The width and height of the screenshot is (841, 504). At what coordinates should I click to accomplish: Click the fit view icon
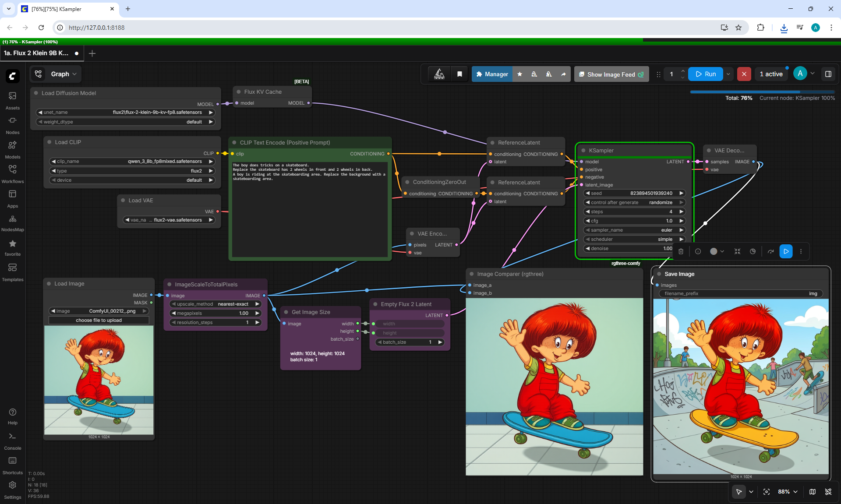click(767, 492)
